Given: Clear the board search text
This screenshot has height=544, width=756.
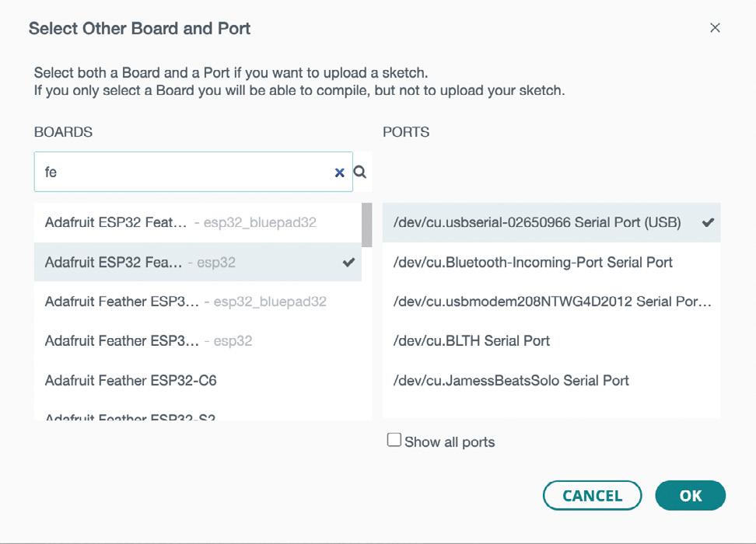Looking at the screenshot, I should point(339,173).
